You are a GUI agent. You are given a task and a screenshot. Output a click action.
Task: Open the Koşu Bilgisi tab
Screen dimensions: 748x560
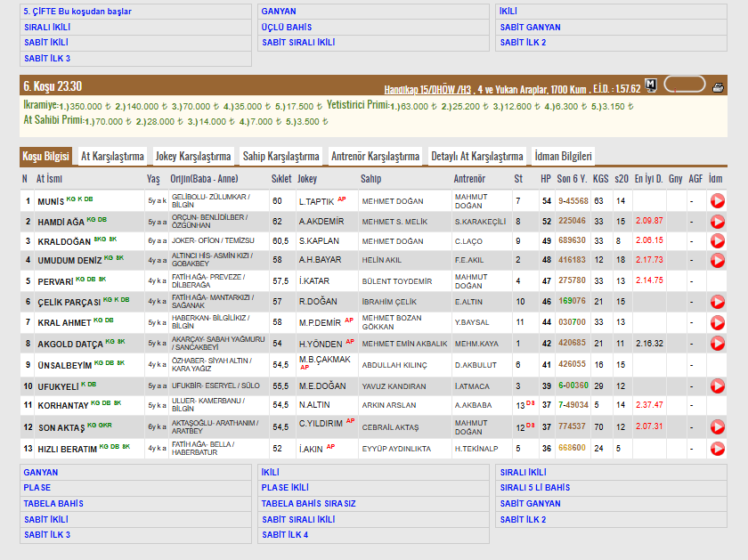pyautogui.click(x=45, y=156)
